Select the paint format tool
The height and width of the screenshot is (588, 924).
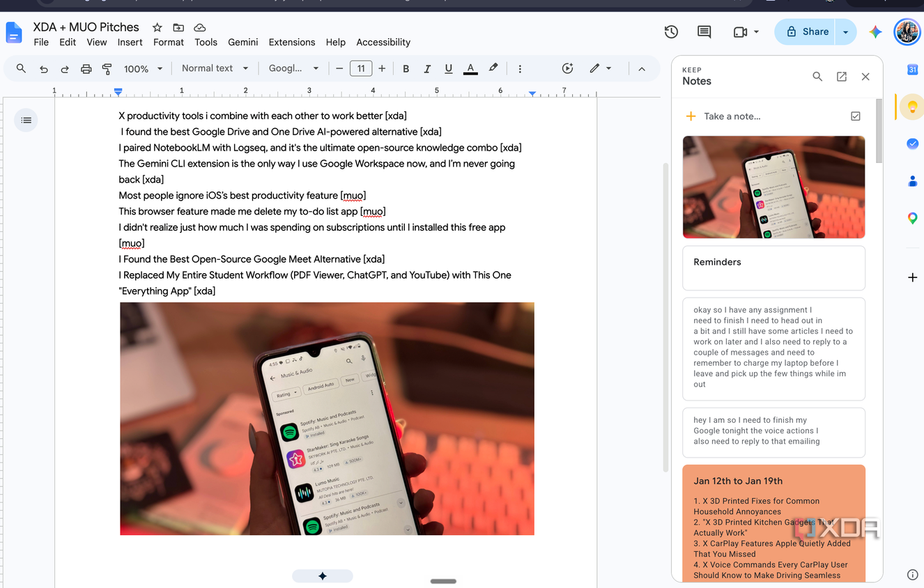coord(107,69)
